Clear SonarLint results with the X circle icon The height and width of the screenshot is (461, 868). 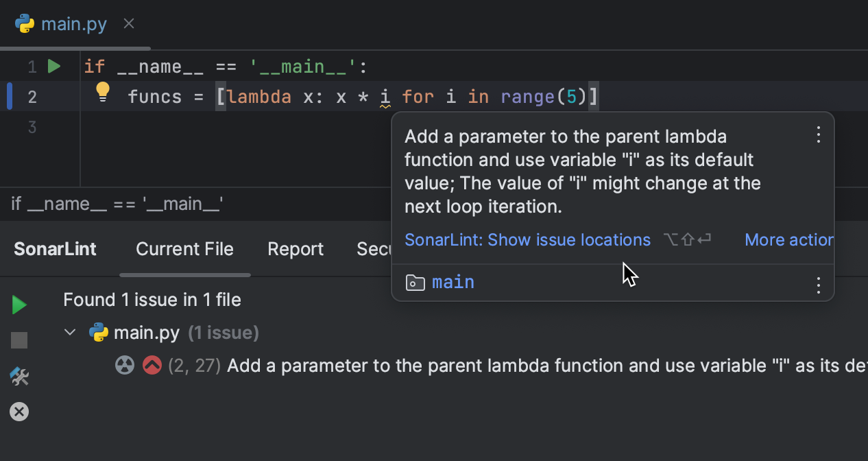point(19,412)
